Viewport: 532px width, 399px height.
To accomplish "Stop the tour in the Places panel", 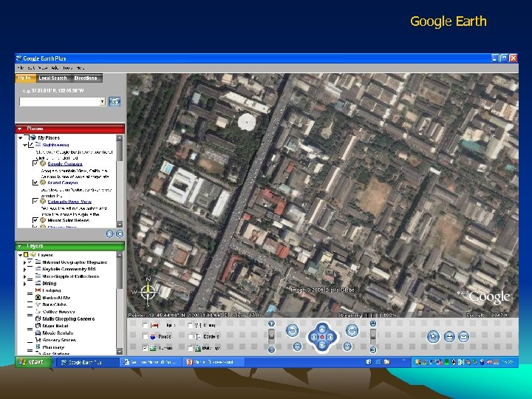I will (x=120, y=233).
